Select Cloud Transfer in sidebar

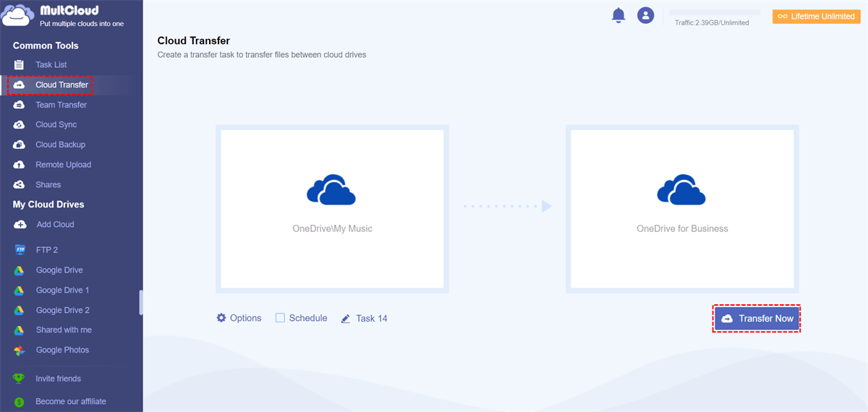62,85
